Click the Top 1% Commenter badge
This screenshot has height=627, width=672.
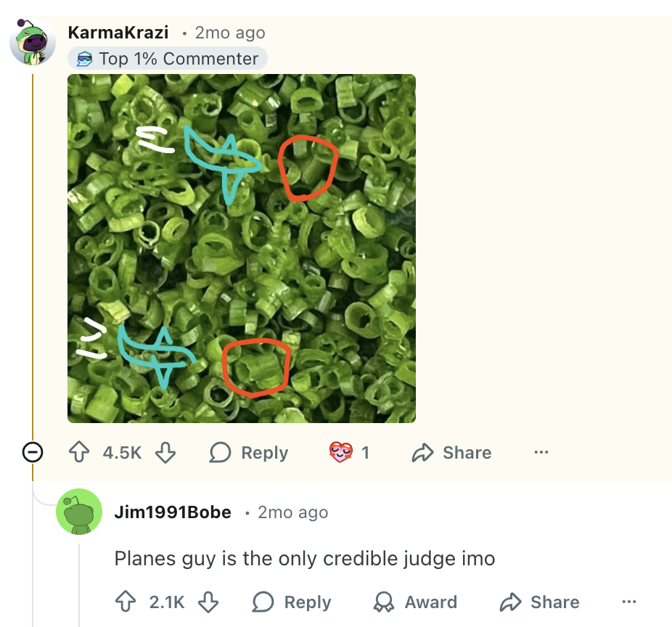pyautogui.click(x=168, y=59)
